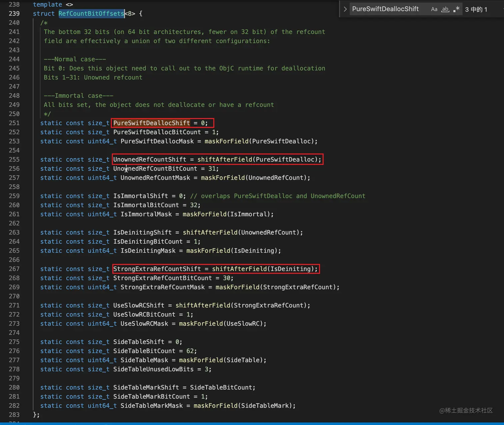Click the "---Immortal case---" comment line
This screenshot has width=504, height=425.
click(79, 96)
